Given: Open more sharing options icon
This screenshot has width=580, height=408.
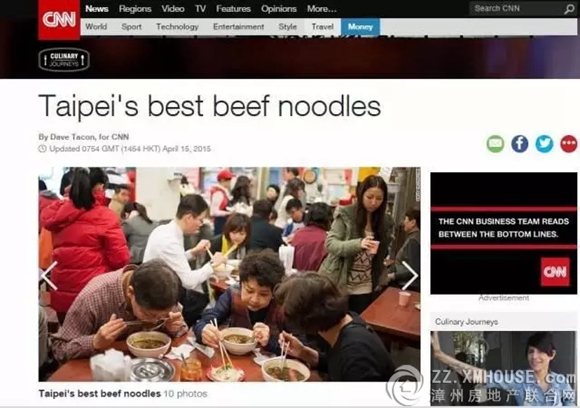Looking at the screenshot, I should pos(569,144).
